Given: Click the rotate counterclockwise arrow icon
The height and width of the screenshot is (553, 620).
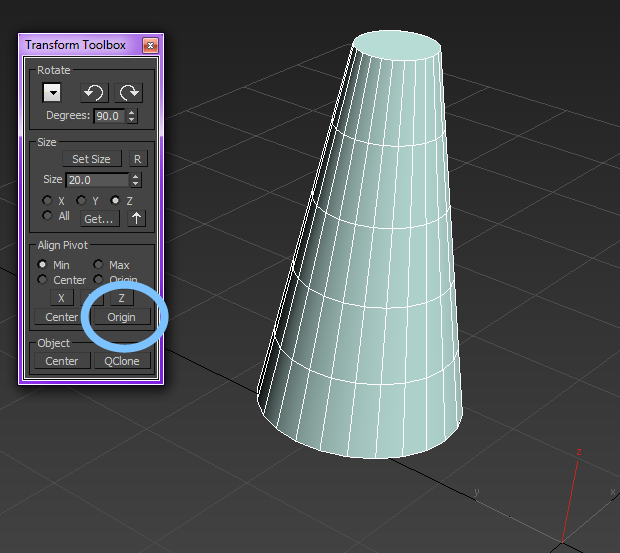Looking at the screenshot, I should [94, 93].
